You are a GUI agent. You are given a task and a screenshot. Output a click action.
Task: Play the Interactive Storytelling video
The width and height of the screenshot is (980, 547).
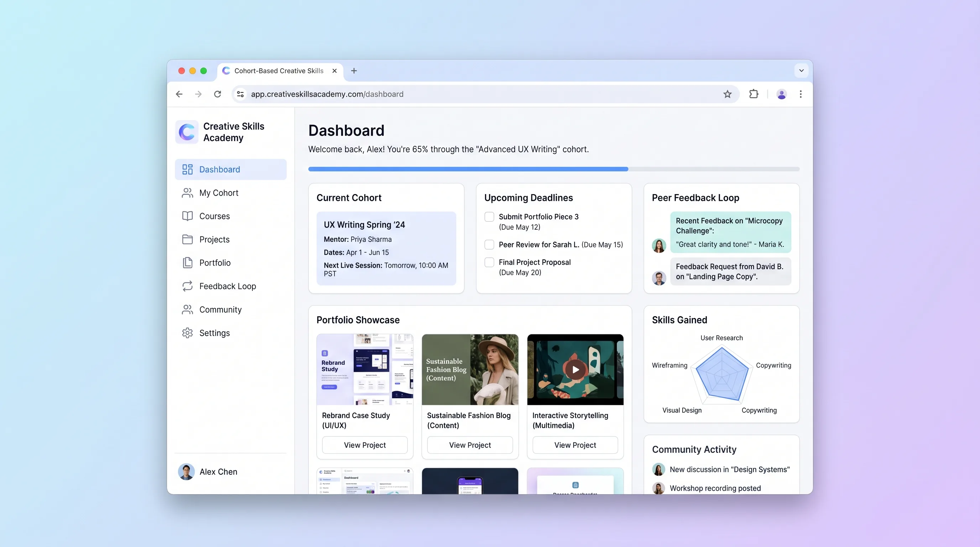[575, 370]
